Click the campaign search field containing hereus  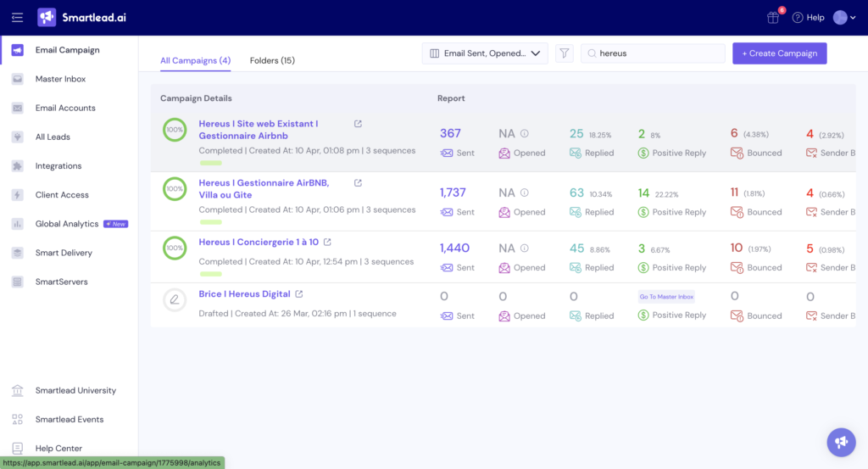(x=657, y=53)
